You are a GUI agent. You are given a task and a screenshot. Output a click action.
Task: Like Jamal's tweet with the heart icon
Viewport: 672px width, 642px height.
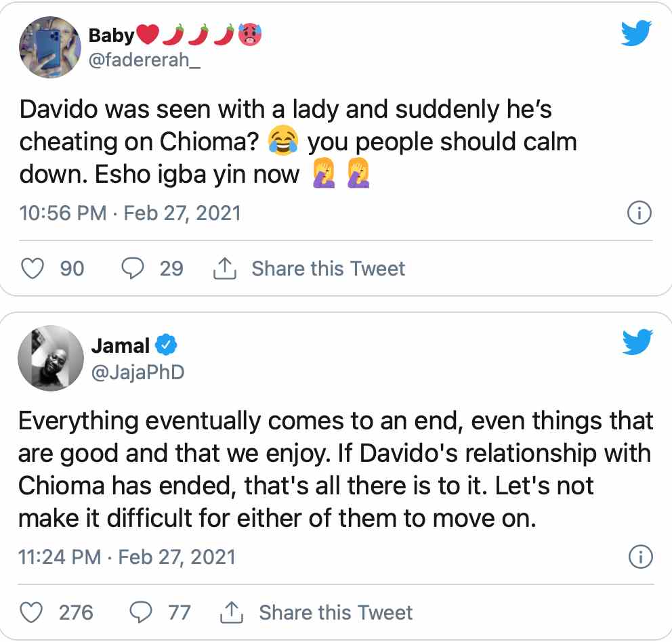click(30, 613)
